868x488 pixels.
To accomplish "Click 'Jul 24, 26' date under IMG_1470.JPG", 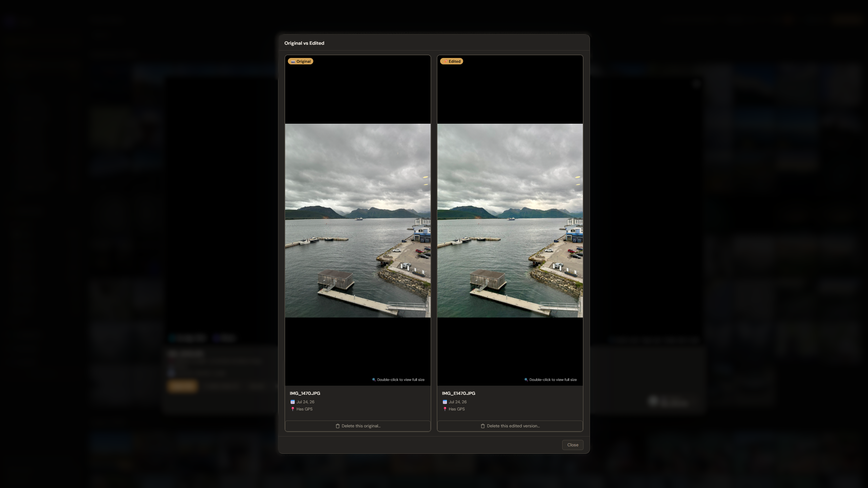I will click(x=305, y=402).
